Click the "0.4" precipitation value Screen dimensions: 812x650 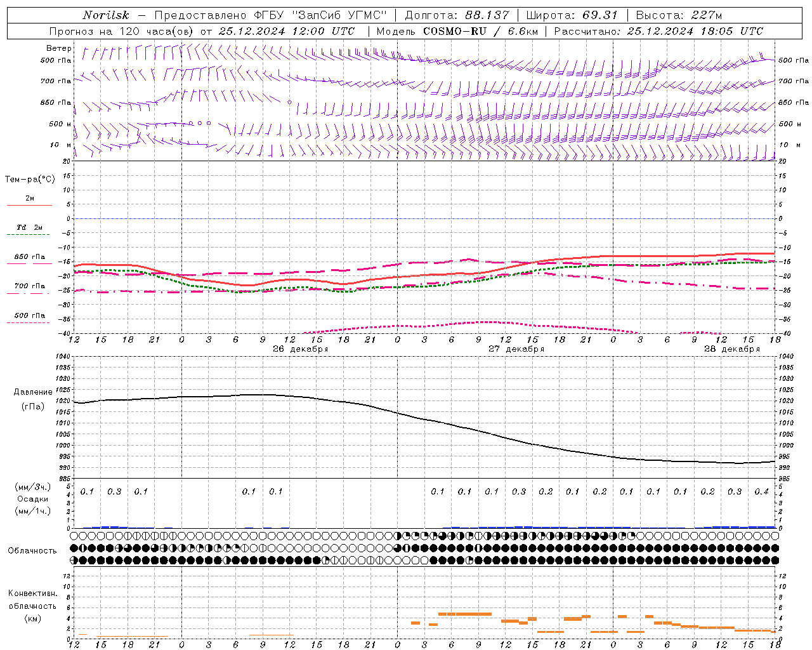pyautogui.click(x=761, y=492)
